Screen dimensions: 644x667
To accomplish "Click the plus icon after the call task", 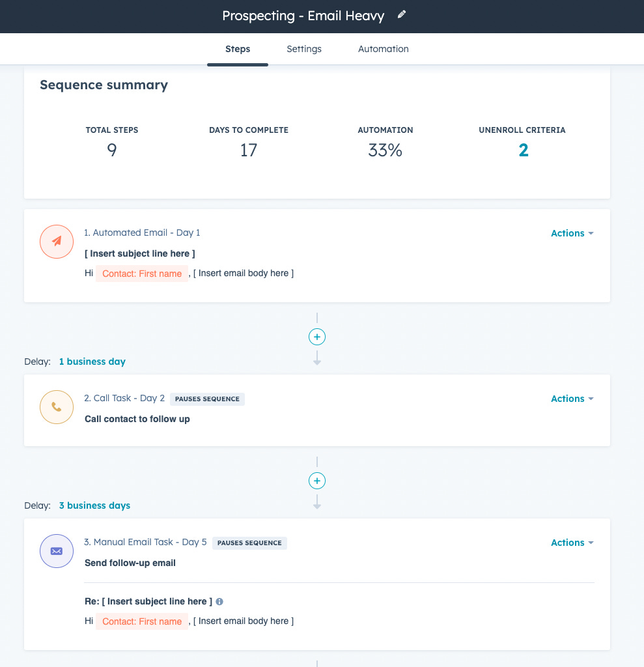I will tap(317, 480).
